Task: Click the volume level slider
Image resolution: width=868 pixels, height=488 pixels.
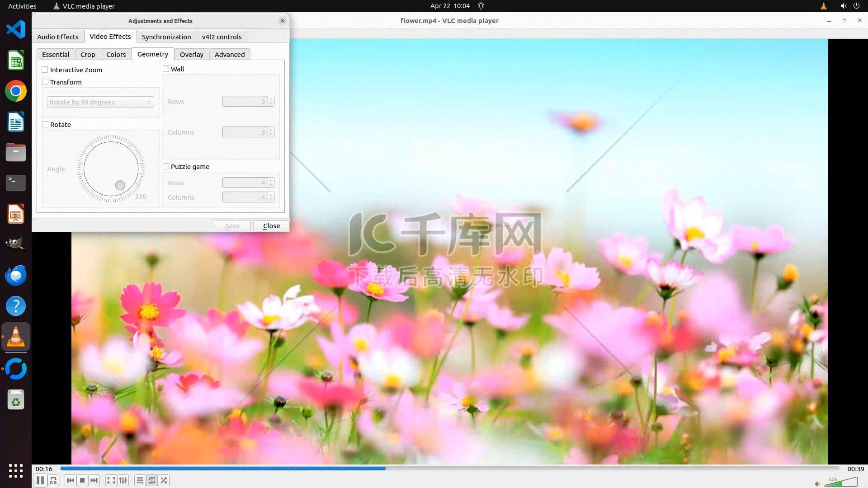Action: tap(841, 482)
